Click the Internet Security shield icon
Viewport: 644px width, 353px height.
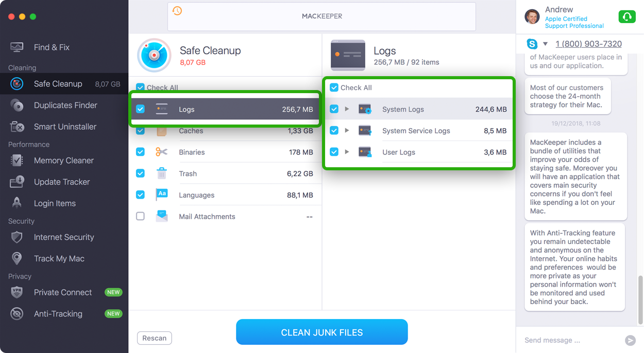[17, 237]
